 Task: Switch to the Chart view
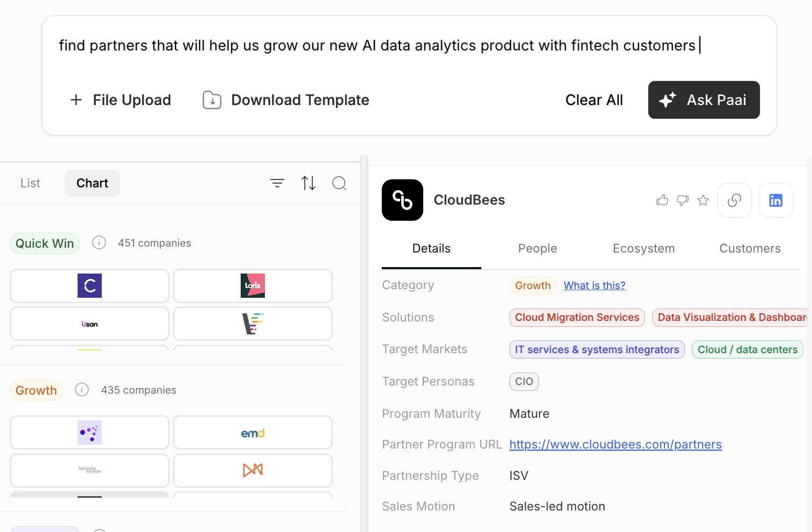click(x=92, y=183)
